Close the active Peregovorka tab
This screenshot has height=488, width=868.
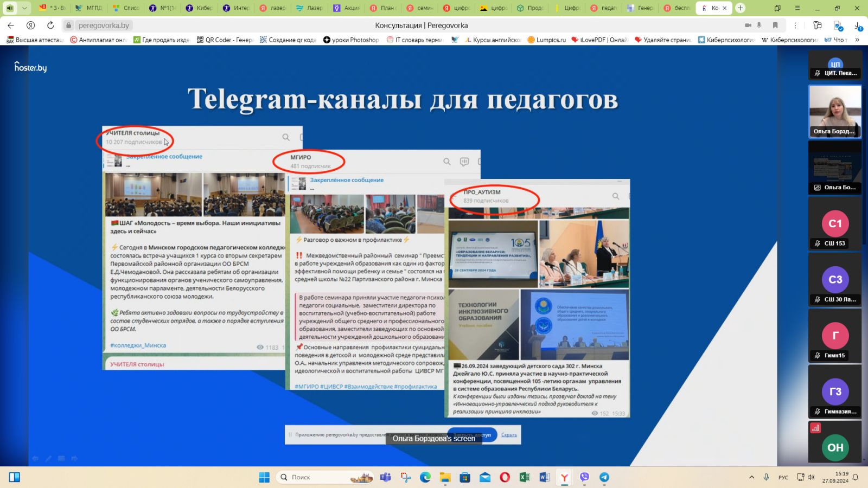724,8
